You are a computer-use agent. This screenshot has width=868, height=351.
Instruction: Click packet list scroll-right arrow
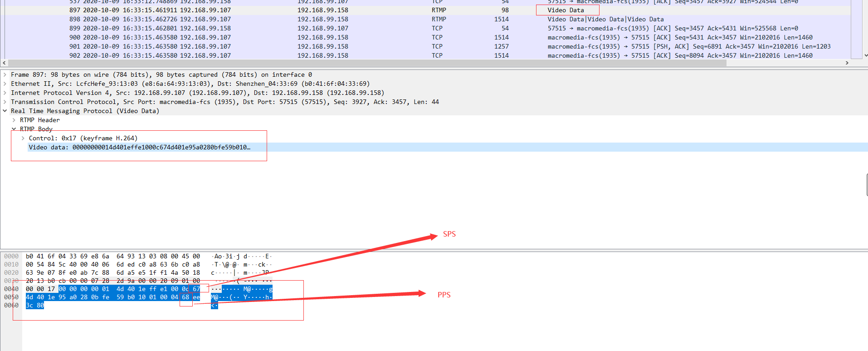pyautogui.click(x=847, y=63)
